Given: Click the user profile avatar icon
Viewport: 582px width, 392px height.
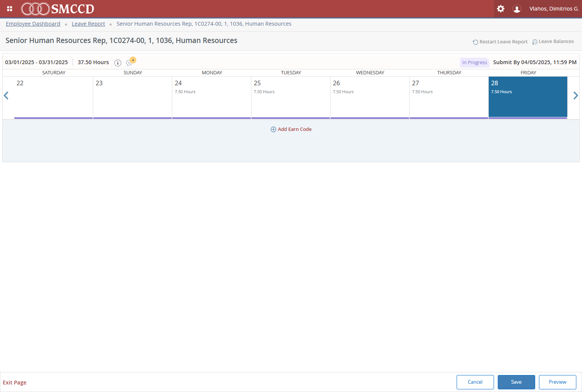Looking at the screenshot, I should tap(517, 9).
